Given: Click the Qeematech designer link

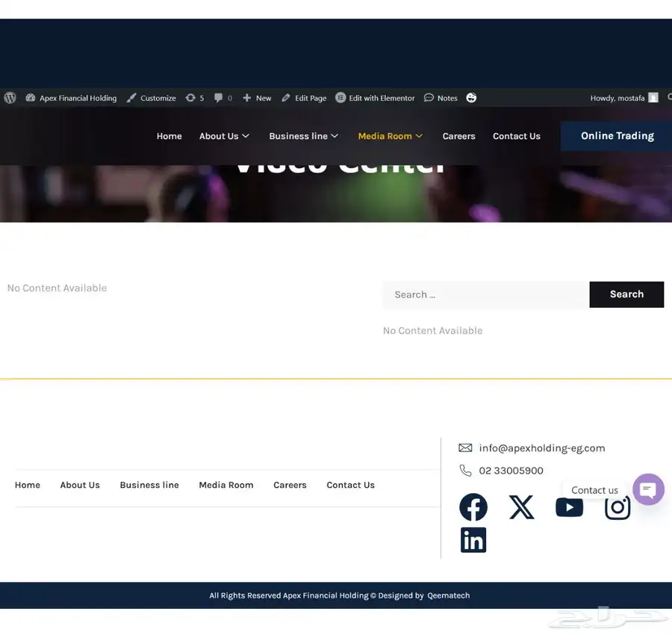Looking at the screenshot, I should coord(448,595).
